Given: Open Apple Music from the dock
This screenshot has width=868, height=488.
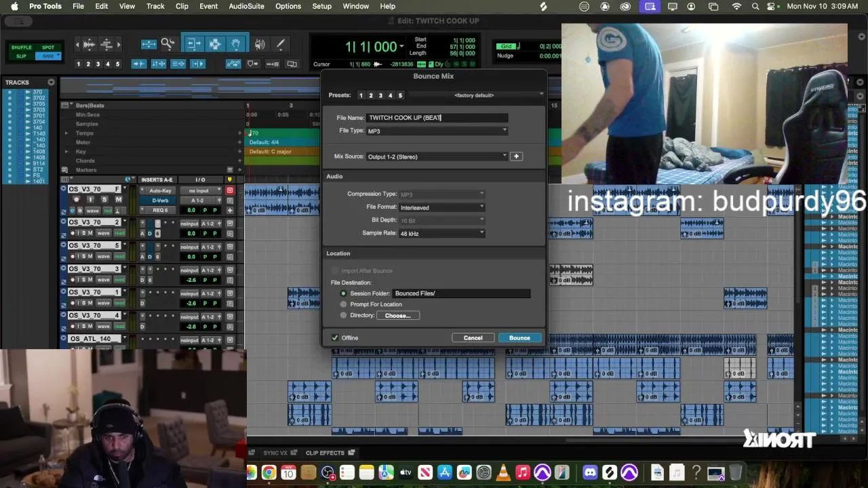Looking at the screenshot, I should [x=522, y=472].
